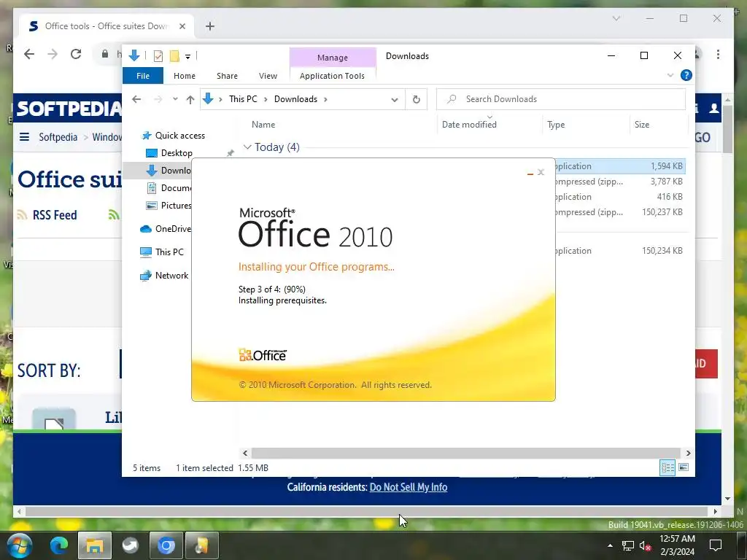
Task: Show hidden system tray icons
Action: 610,545
